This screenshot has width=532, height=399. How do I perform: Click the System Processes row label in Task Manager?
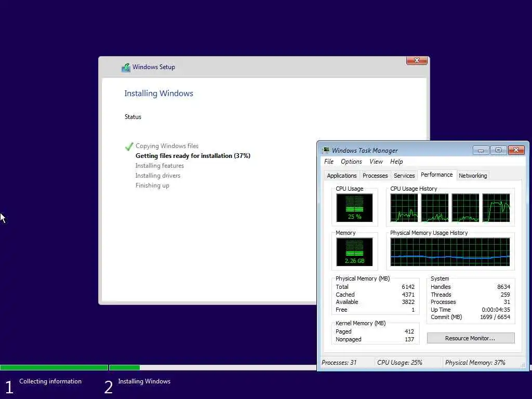click(443, 302)
